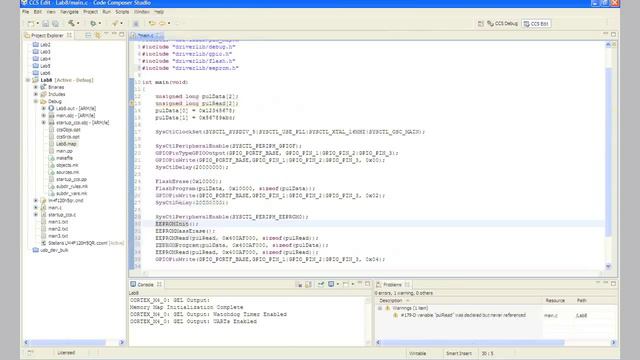Screen dimensions: 640x360
Task: Expand main.c in Project Explorer tree
Action: coord(36,207)
